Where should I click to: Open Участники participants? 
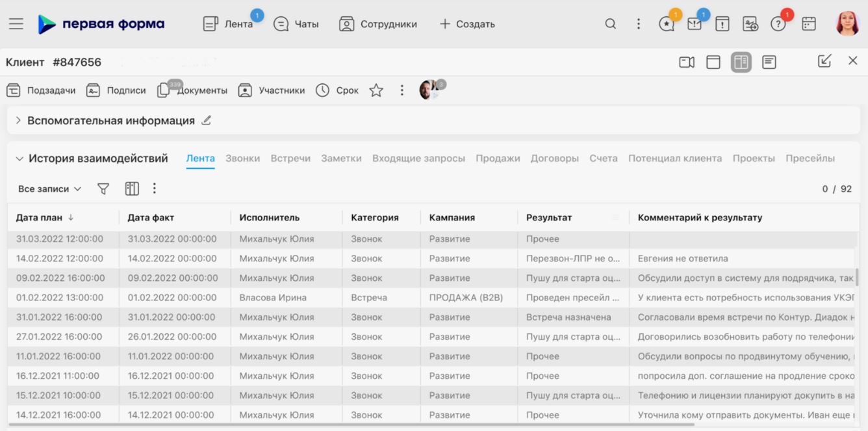click(272, 90)
